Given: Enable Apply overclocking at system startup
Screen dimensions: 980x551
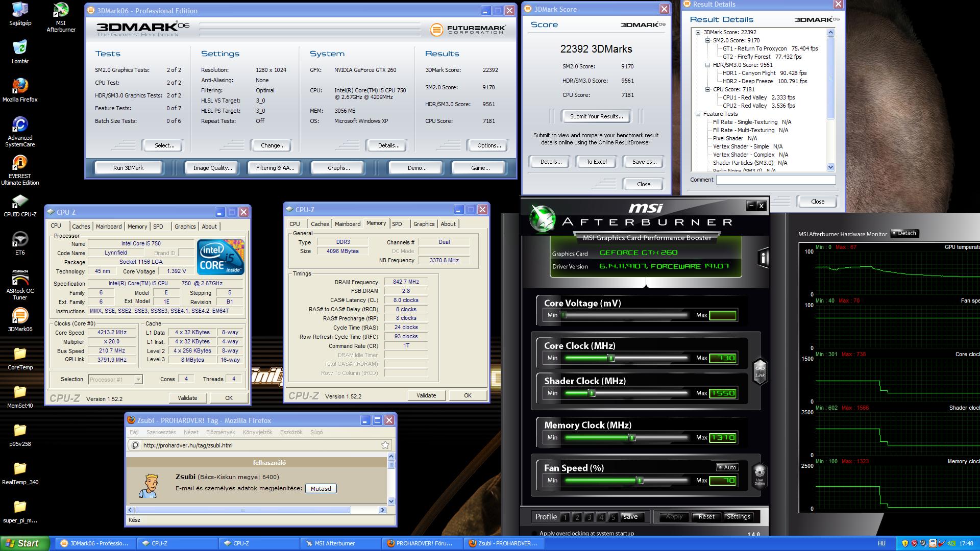Looking at the screenshot, I should click(534, 534).
